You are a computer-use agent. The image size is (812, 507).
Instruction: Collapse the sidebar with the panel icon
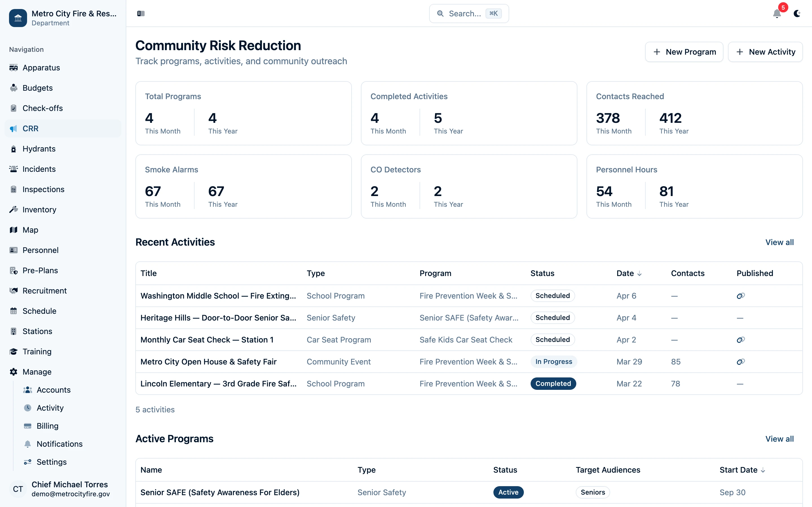pos(141,14)
